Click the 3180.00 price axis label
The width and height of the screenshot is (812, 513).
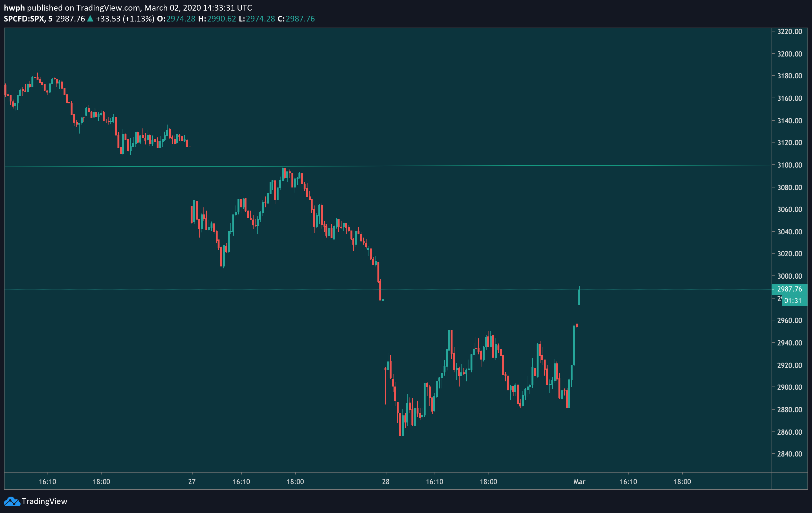point(790,76)
